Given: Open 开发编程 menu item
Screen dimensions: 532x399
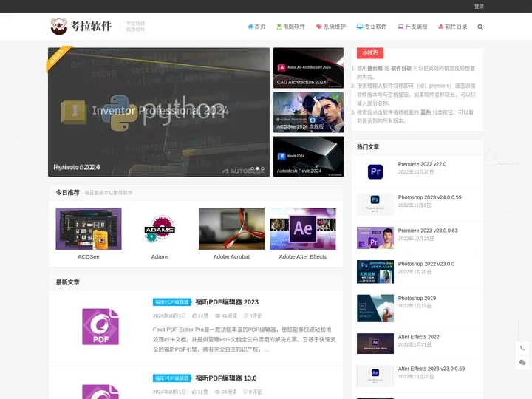Looking at the screenshot, I should 412,27.
